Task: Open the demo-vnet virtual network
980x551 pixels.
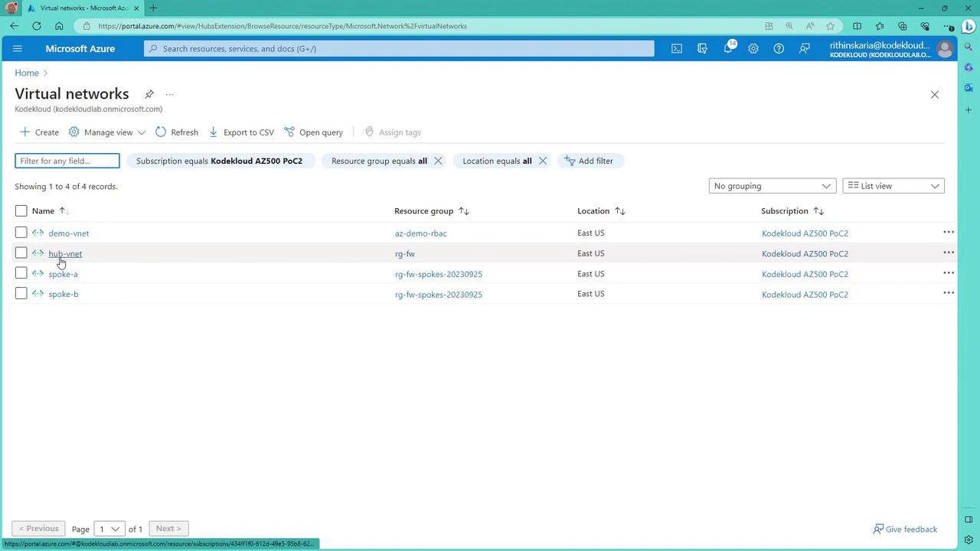Action: pyautogui.click(x=69, y=233)
